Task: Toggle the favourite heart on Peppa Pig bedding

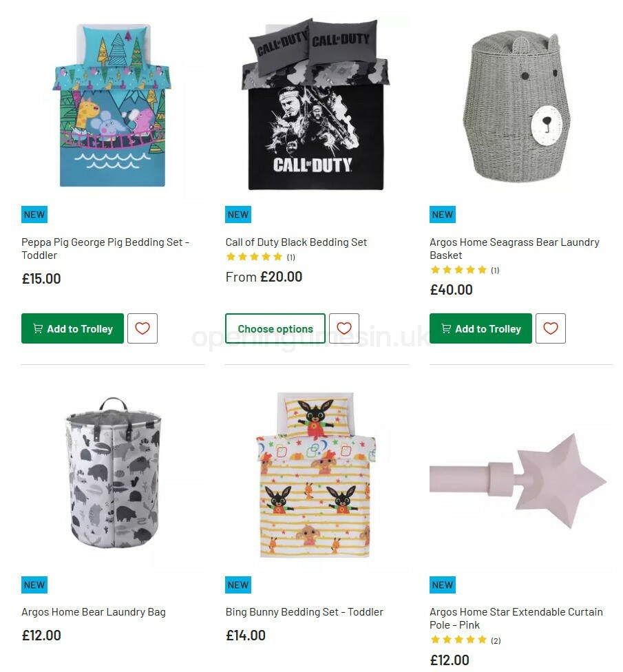Action: [x=142, y=328]
